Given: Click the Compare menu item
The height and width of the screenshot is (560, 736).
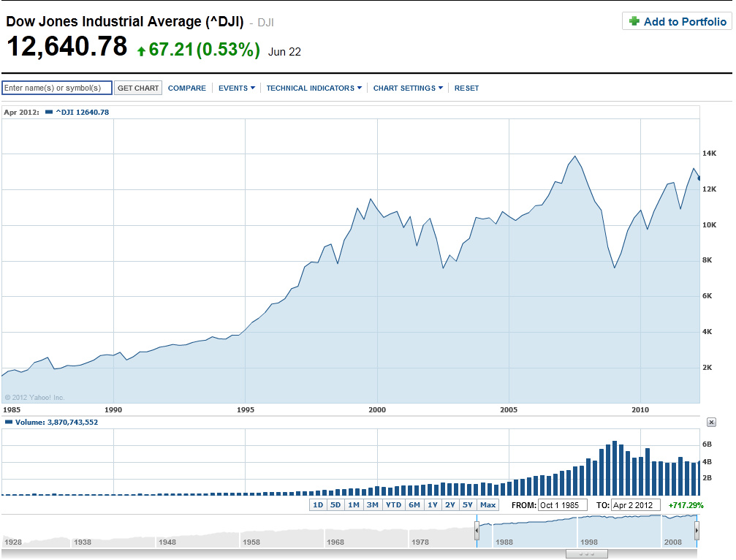Looking at the screenshot, I should tap(187, 88).
